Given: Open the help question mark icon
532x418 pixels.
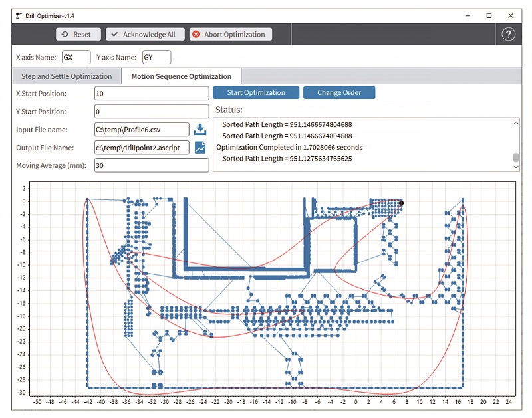Looking at the screenshot, I should pyautogui.click(x=508, y=35).
